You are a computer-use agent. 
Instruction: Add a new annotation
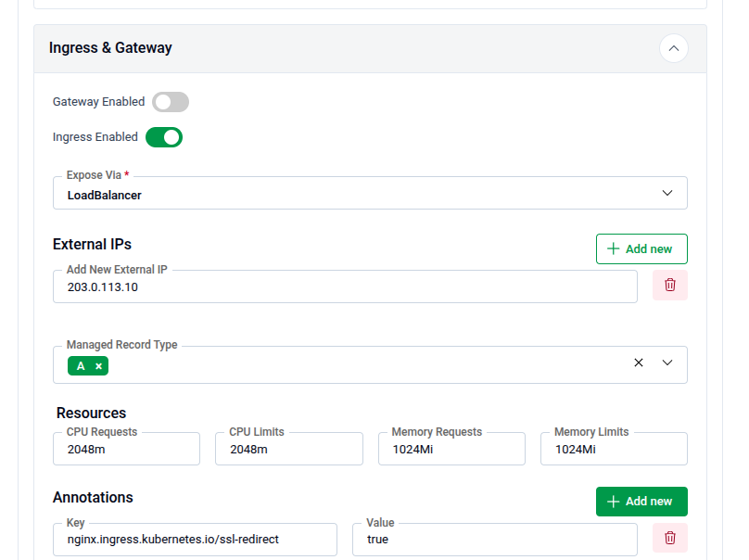pos(641,502)
